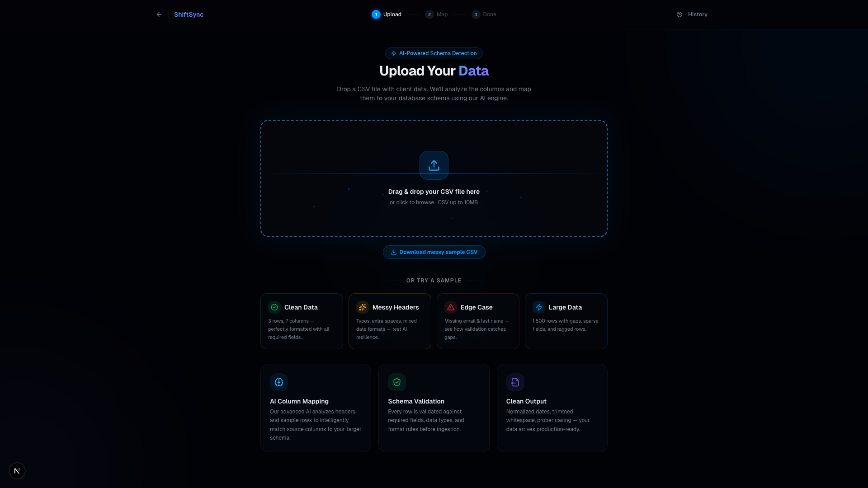The width and height of the screenshot is (868, 488).
Task: Jump to the Done step
Action: (x=484, y=14)
